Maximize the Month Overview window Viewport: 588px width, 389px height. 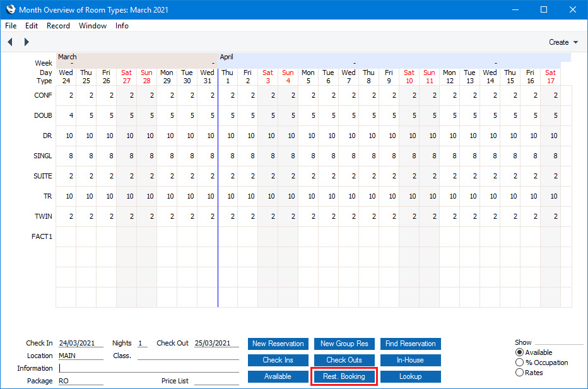(x=544, y=9)
